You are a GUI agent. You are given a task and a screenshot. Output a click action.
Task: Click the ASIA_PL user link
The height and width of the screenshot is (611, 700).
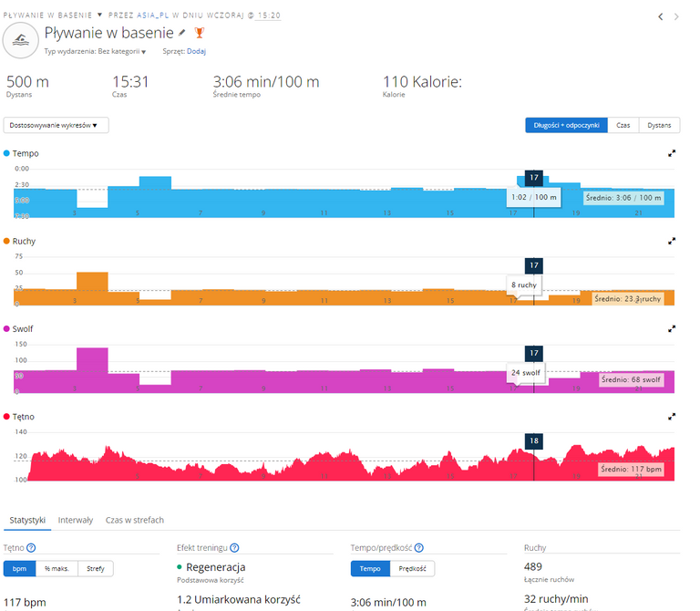[153, 16]
